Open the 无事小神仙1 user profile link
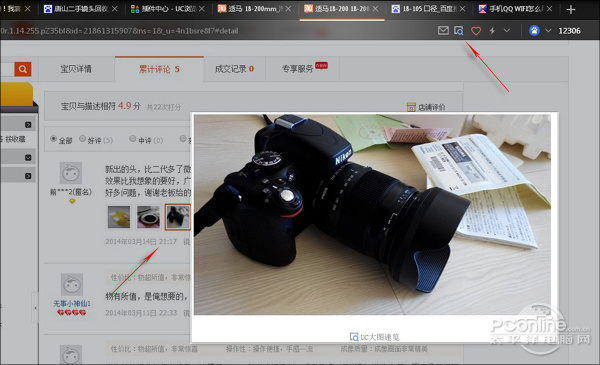 (72, 304)
